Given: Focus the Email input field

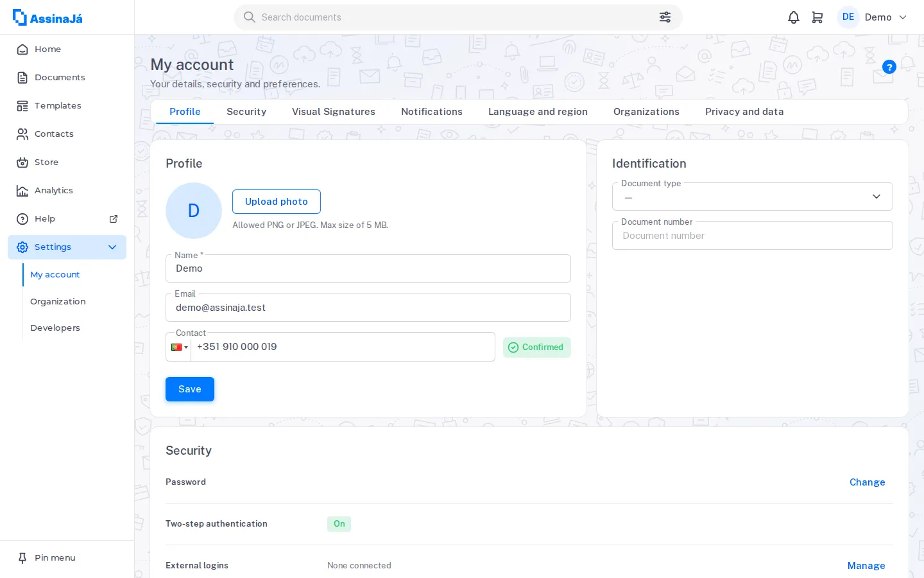Looking at the screenshot, I should (x=368, y=308).
